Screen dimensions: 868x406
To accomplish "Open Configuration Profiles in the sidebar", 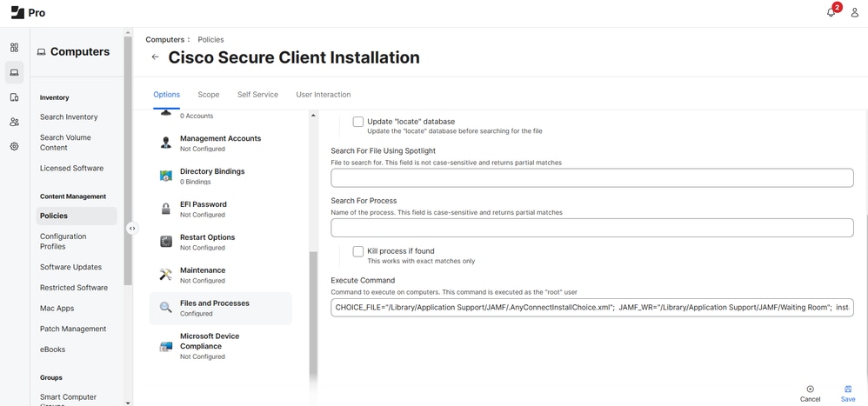I will pyautogui.click(x=63, y=241).
